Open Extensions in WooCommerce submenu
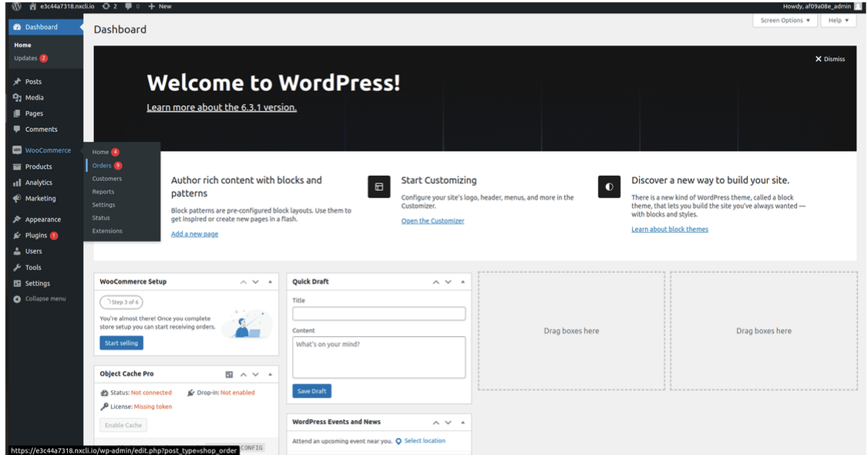This screenshot has width=868, height=455. 107,231
